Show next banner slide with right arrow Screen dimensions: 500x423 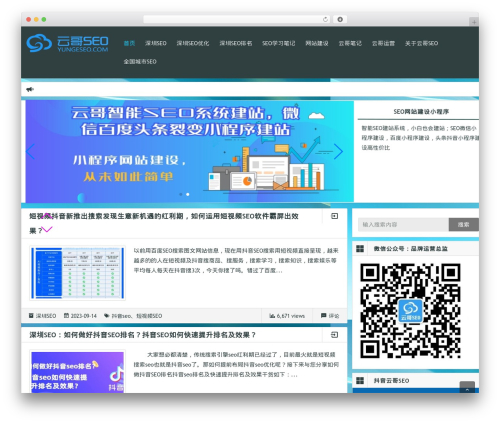pyautogui.click(x=338, y=152)
